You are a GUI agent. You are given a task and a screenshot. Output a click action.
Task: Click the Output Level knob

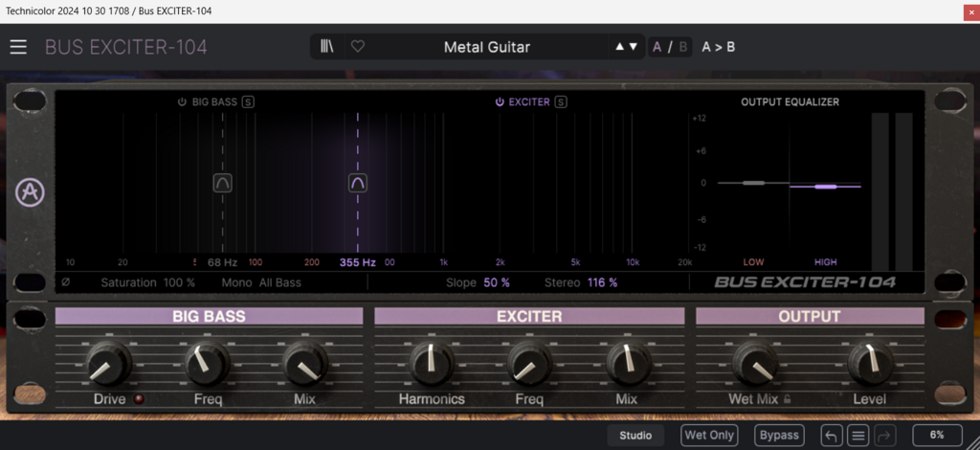tap(870, 363)
